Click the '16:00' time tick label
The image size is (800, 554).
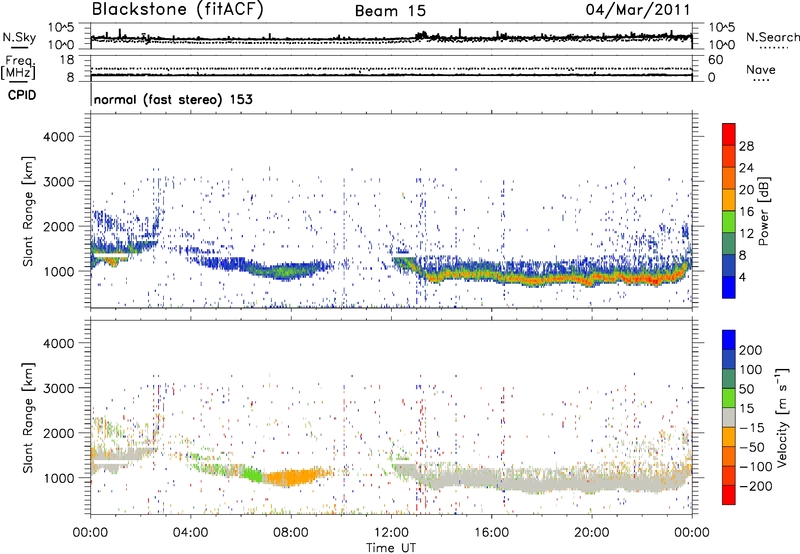click(491, 533)
